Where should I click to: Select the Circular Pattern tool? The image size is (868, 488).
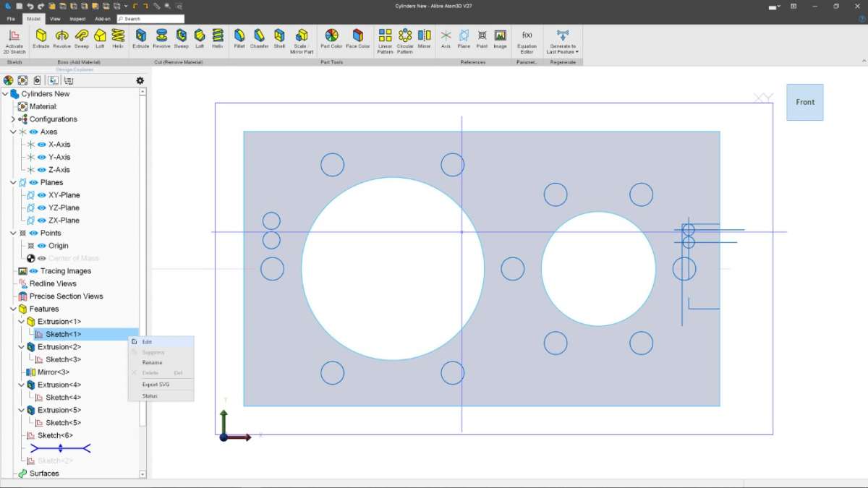tap(405, 41)
